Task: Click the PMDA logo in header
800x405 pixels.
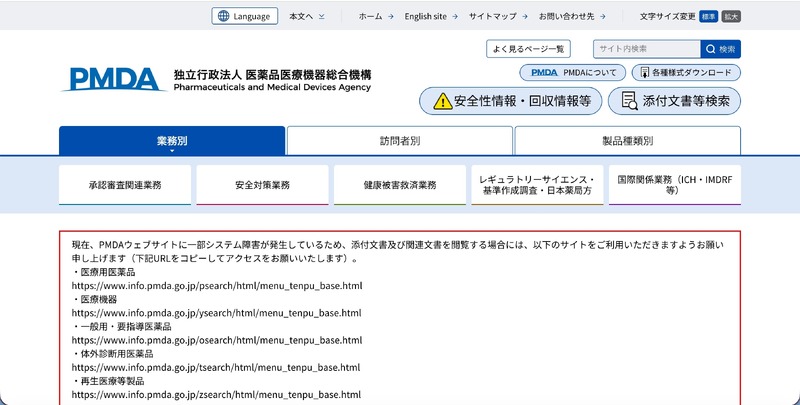Action: 113,80
